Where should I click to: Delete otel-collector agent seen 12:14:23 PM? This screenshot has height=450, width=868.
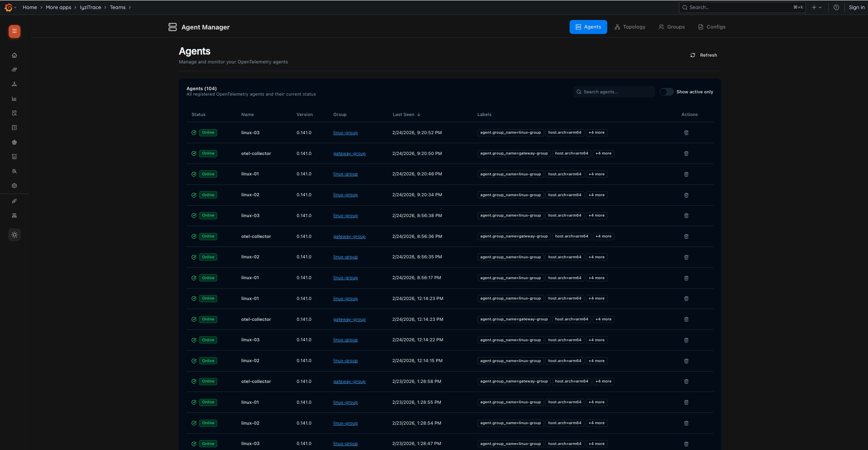coord(686,319)
